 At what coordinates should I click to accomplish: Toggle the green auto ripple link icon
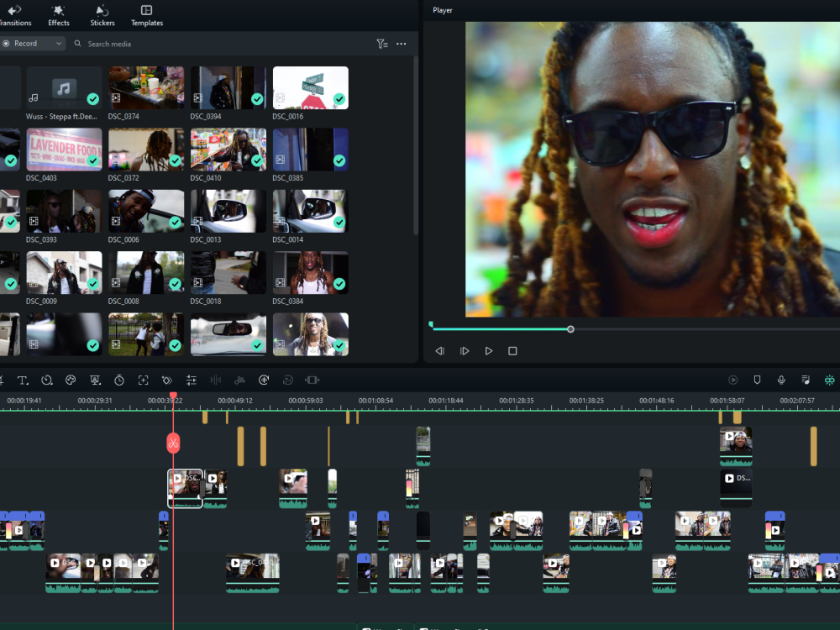[829, 381]
